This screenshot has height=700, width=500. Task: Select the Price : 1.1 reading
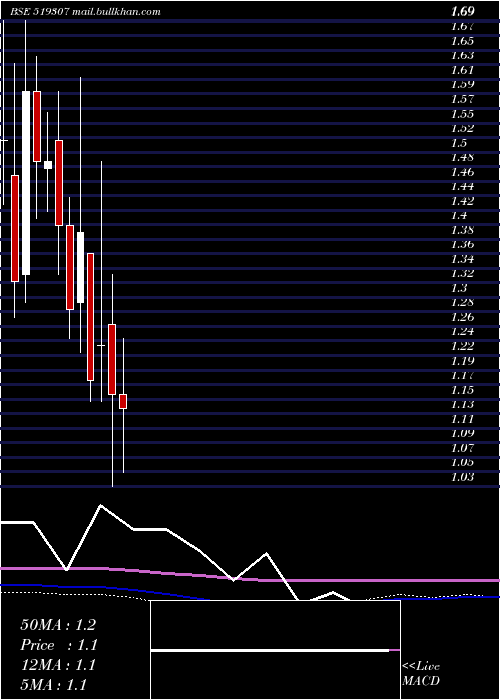tap(59, 645)
